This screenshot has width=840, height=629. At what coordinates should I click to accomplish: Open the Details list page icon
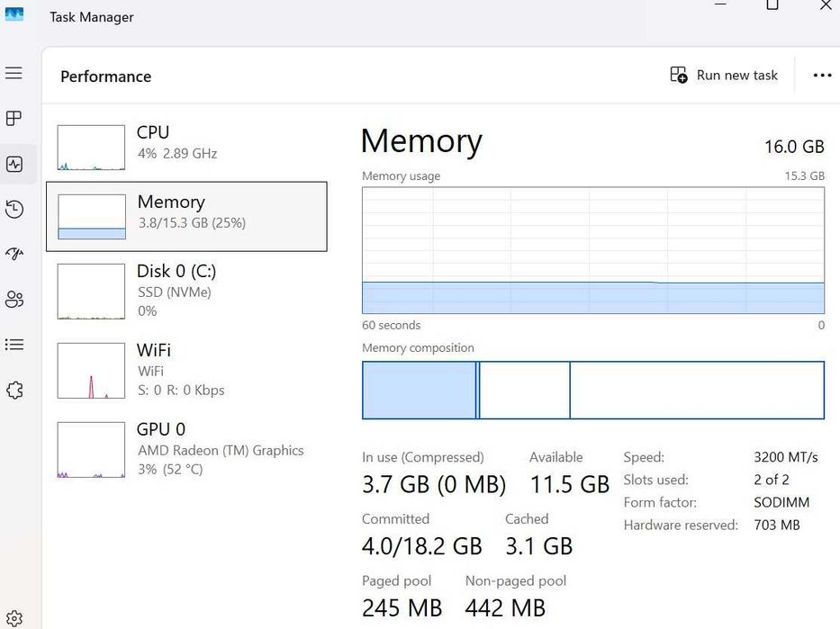(14, 345)
